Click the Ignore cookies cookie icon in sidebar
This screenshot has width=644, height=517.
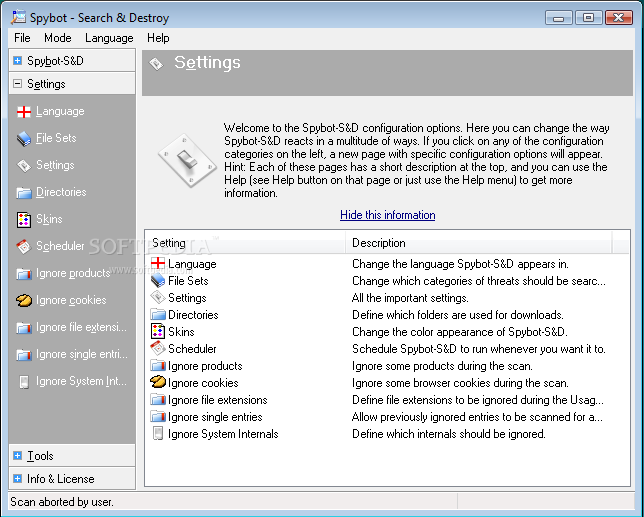coord(24,301)
